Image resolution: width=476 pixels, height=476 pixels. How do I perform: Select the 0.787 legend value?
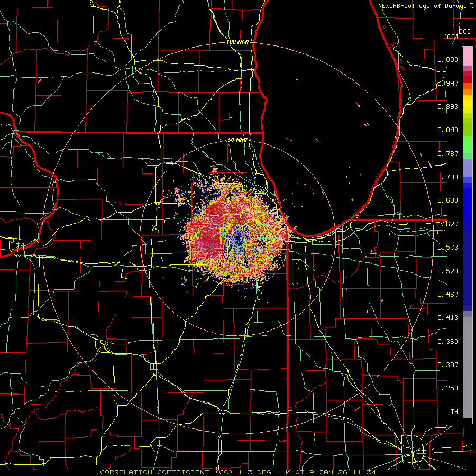(448, 153)
